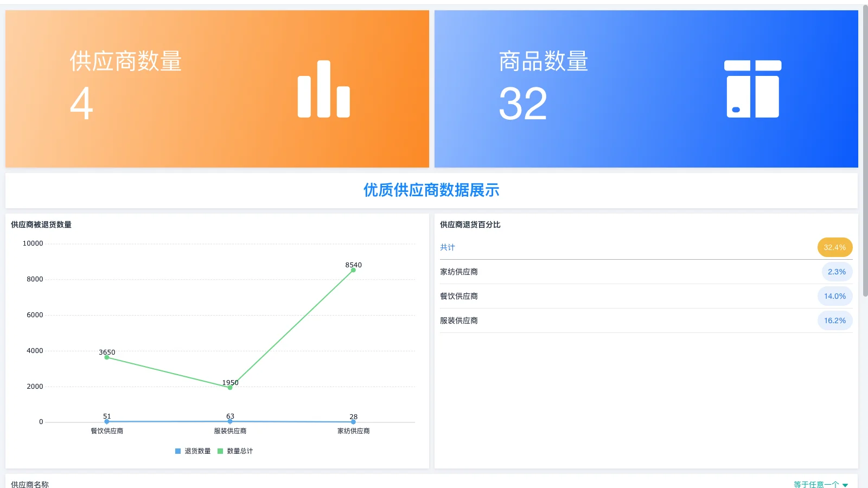Click the 14.0% badge beside 餐饮供应商
The height and width of the screenshot is (488, 868).
[835, 296]
